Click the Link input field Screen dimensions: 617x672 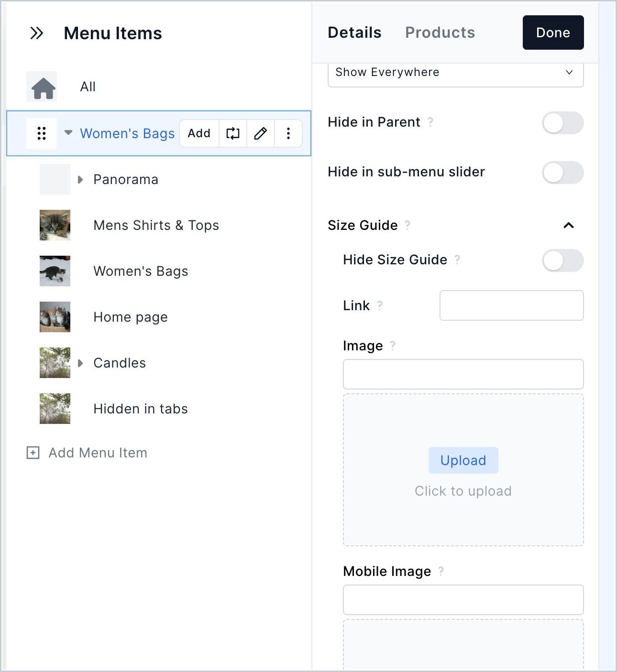(512, 305)
